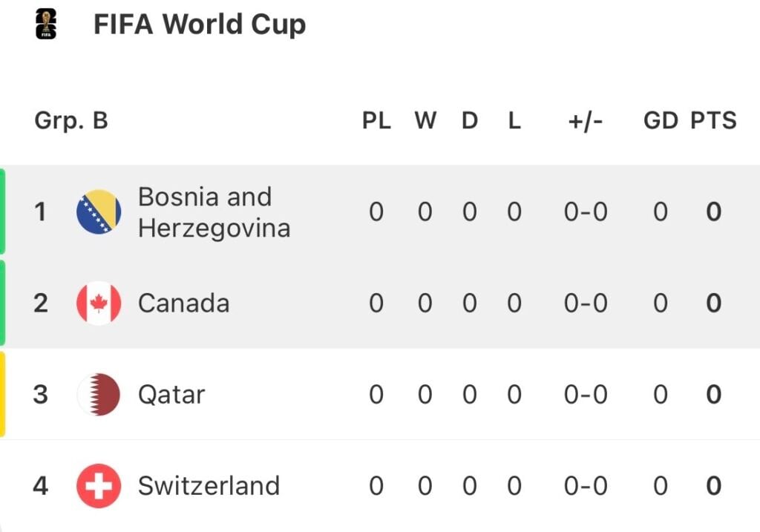Select the +/- column header
This screenshot has width=760, height=532.
coord(586,121)
